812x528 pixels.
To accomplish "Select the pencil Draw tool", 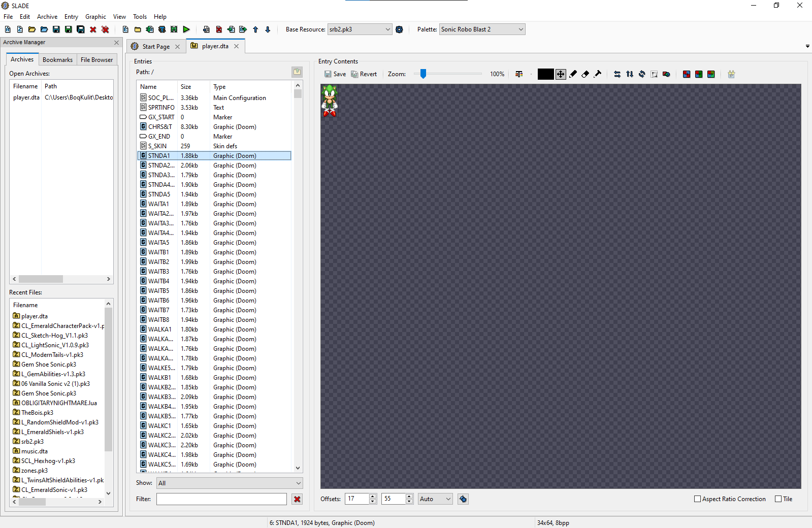I will pos(573,74).
